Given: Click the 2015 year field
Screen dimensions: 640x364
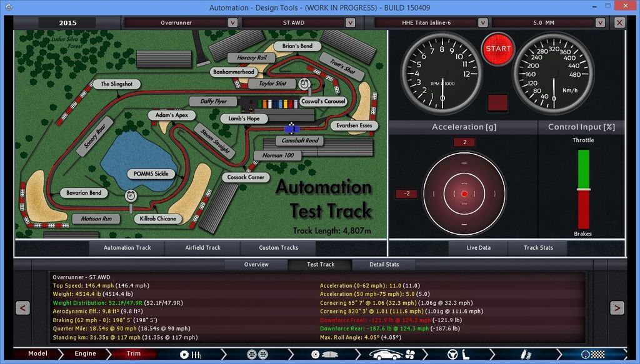Looking at the screenshot, I should 67,23.
